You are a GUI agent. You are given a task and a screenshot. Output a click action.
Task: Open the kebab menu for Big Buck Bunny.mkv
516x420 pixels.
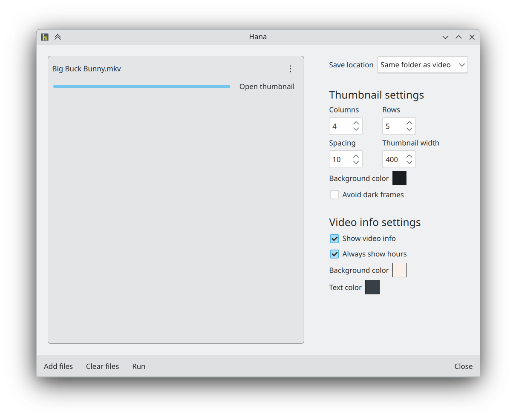pyautogui.click(x=290, y=69)
